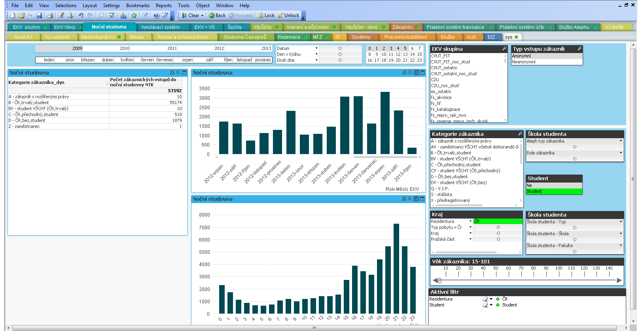Screen dimensions: 644x331
Task: Toggle the green ČR Rezidentura value
Action: 498,221
